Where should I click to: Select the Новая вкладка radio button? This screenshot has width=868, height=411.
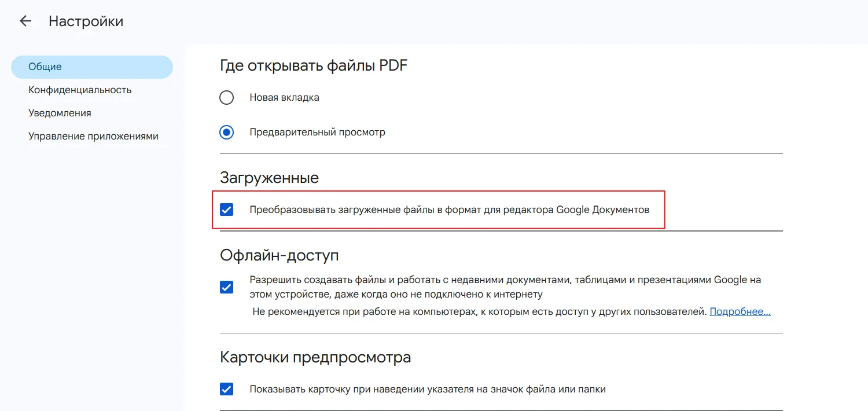click(x=227, y=97)
